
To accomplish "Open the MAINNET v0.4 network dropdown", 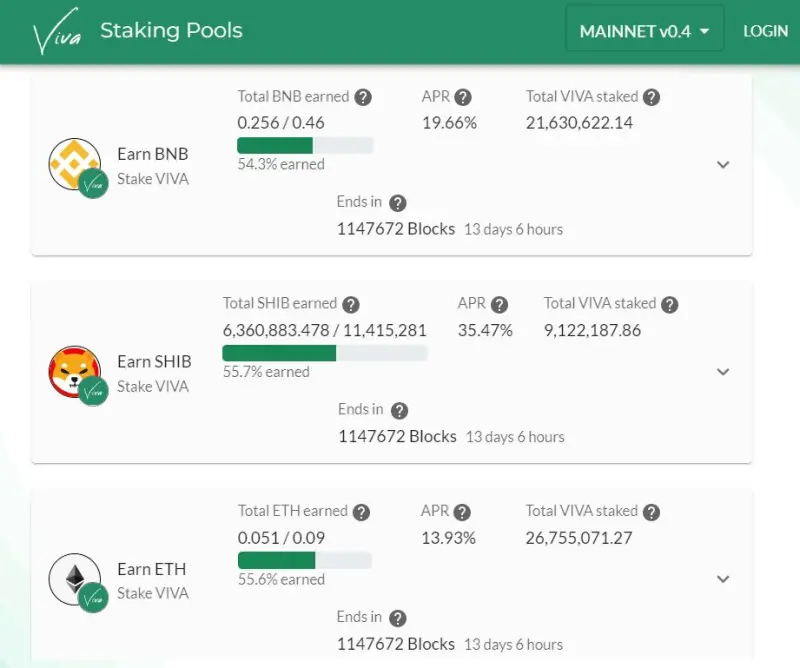I will (644, 31).
